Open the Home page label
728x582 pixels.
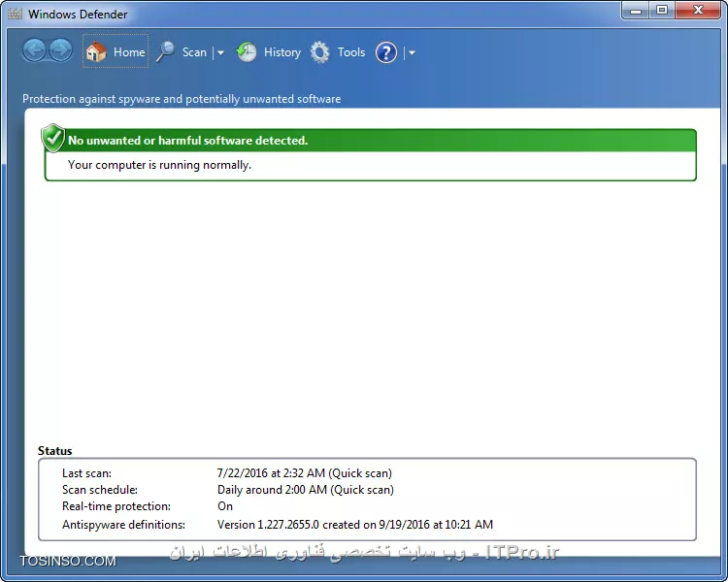[129, 52]
